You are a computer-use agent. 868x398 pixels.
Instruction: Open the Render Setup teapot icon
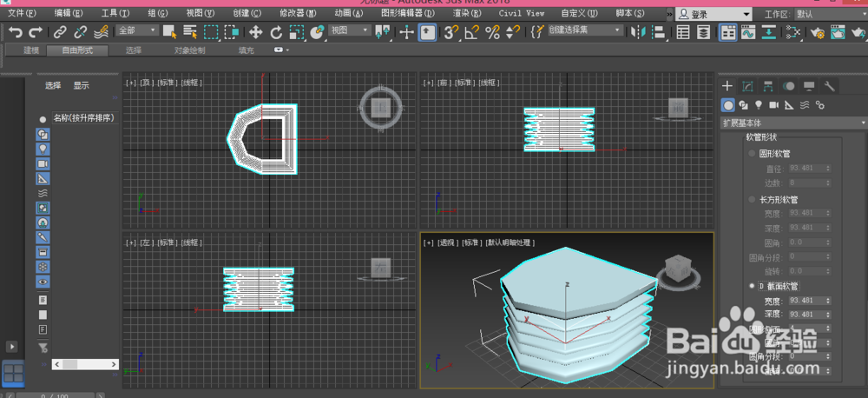coord(818,33)
